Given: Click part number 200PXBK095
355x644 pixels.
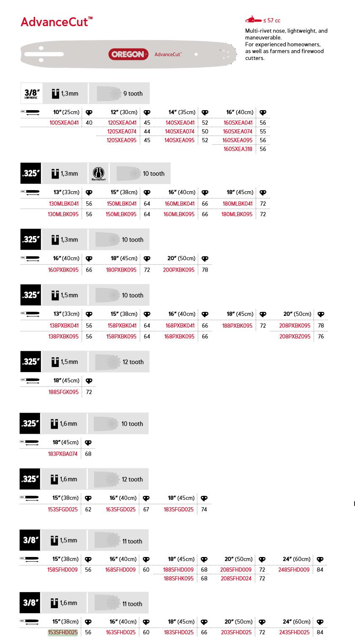Looking at the screenshot, I should [179, 269].
